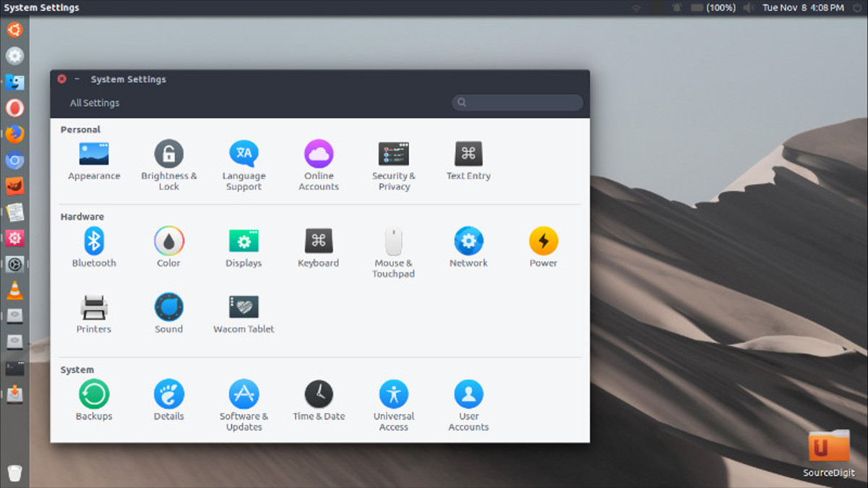The height and width of the screenshot is (488, 868).
Task: Open Bluetooth settings
Action: coord(94,247)
